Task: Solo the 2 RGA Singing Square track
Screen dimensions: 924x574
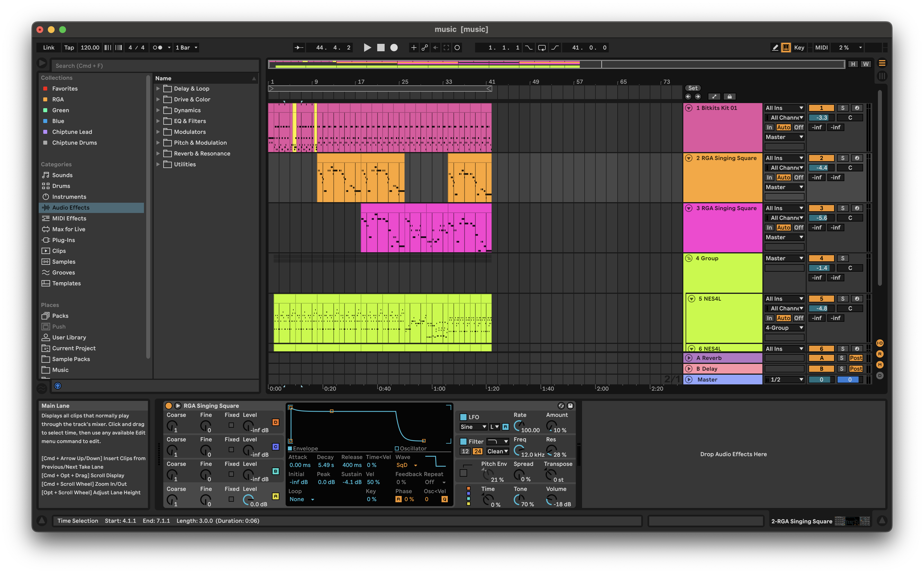Action: click(842, 158)
